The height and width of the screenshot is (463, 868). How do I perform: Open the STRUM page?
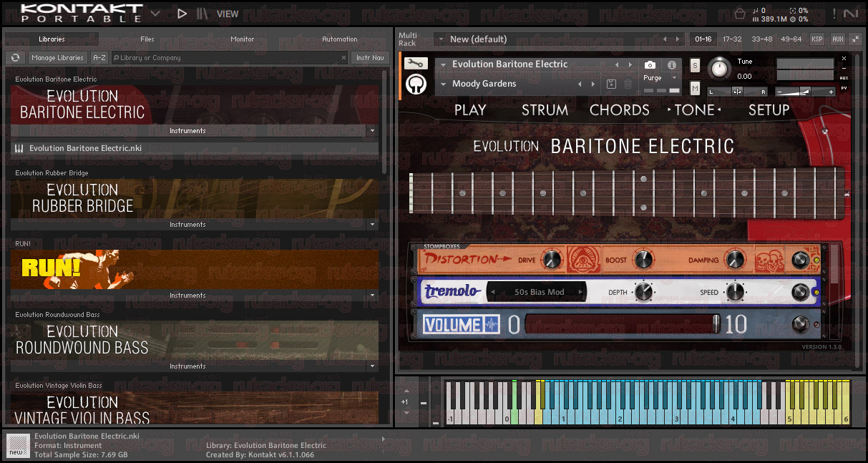(545, 110)
